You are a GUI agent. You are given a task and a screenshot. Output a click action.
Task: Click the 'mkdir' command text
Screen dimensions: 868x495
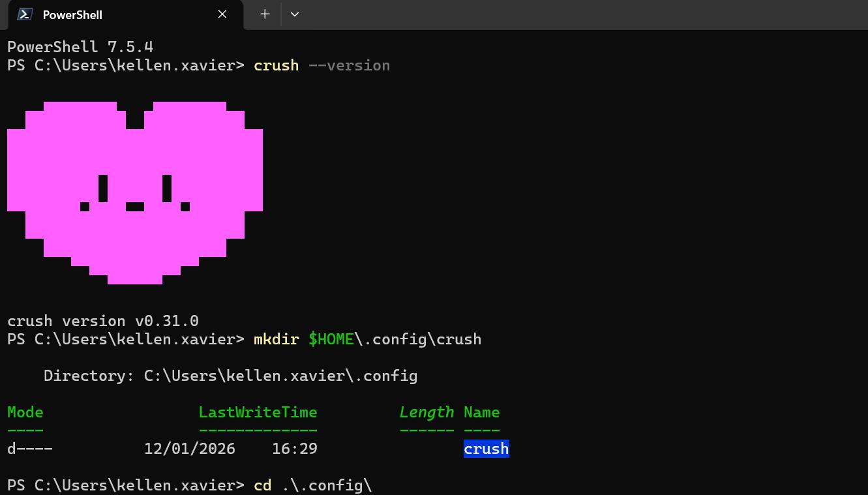[277, 339]
